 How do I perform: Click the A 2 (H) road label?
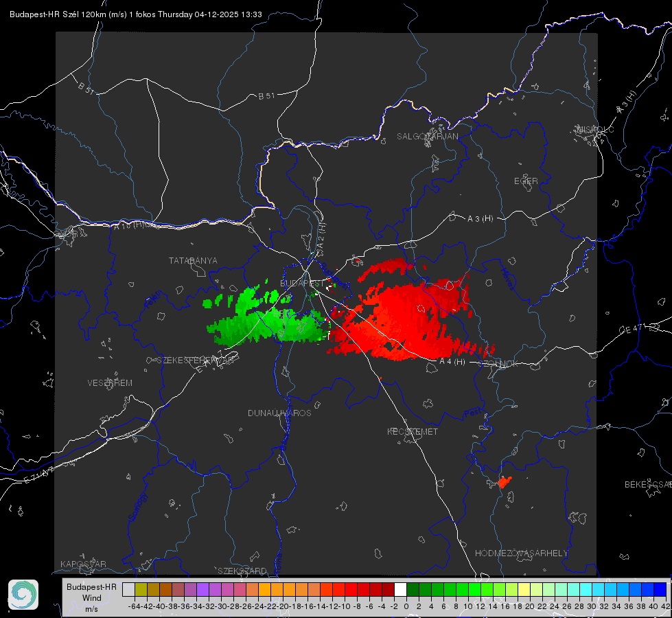point(321,236)
